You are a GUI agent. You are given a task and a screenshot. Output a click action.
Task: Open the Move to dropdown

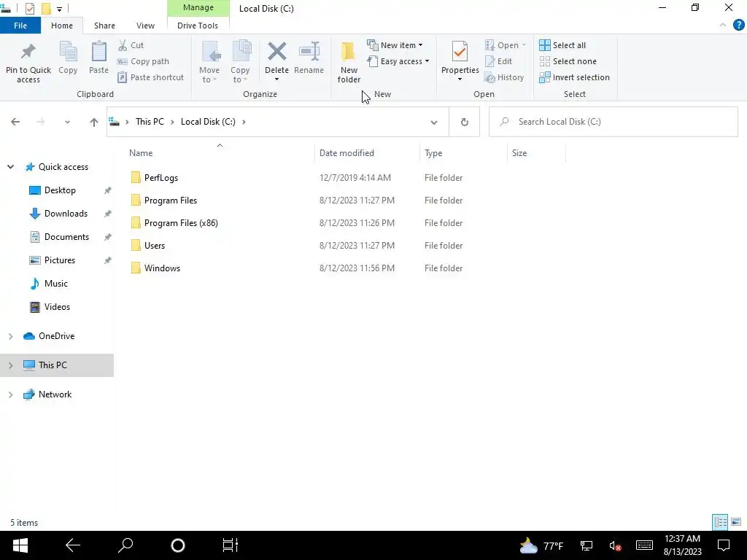pyautogui.click(x=209, y=62)
